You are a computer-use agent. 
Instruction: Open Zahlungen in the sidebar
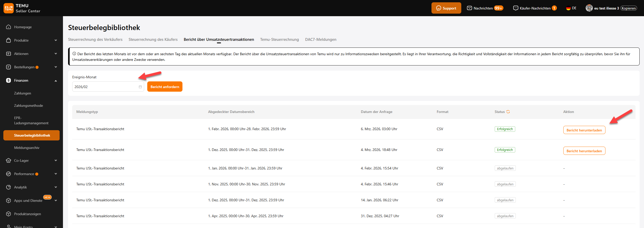point(22,93)
